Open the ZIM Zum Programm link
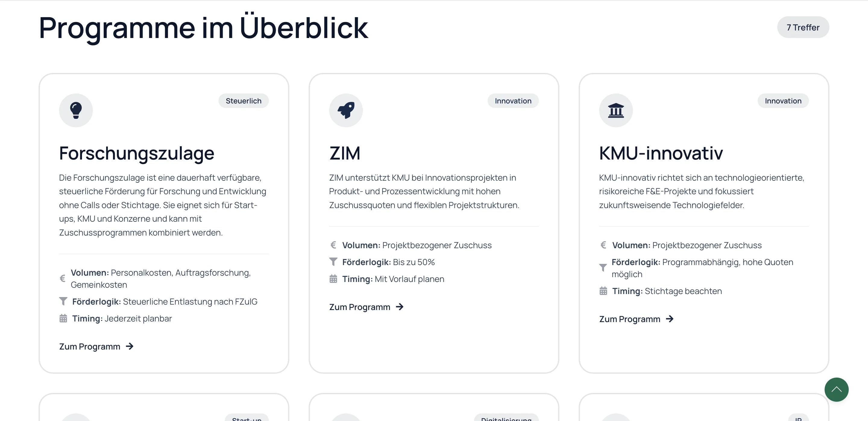Viewport: 868px width, 421px height. (x=360, y=307)
